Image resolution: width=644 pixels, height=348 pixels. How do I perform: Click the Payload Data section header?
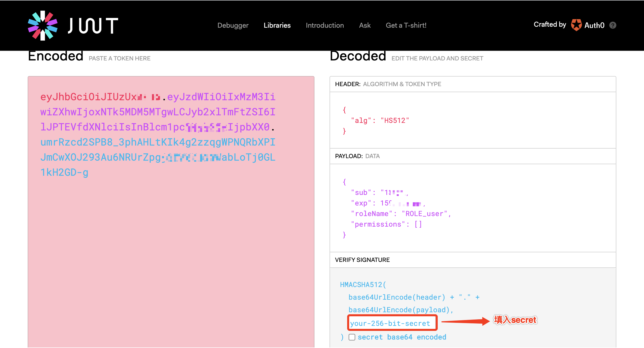click(x=357, y=156)
